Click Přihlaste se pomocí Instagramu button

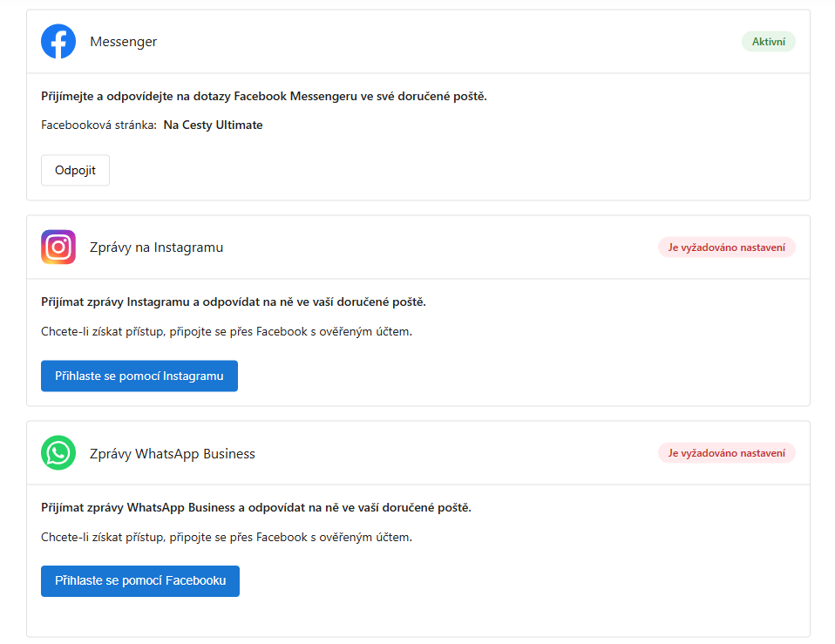tap(139, 376)
